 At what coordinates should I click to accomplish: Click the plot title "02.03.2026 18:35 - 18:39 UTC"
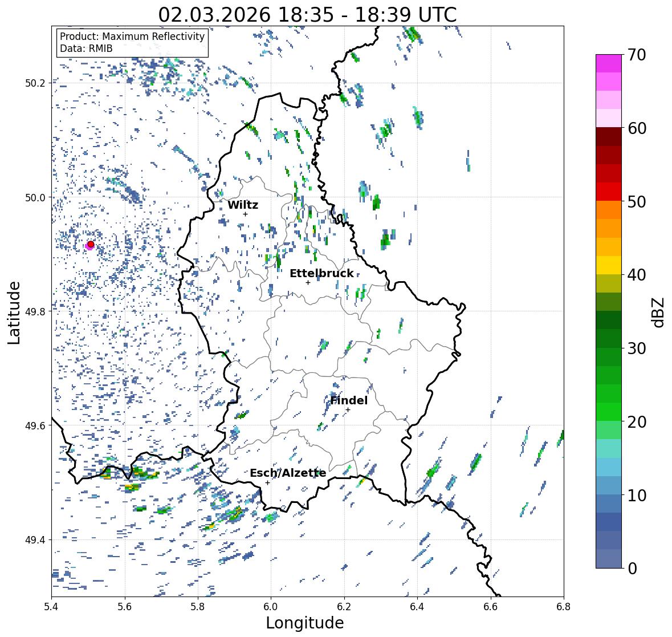pos(307,15)
